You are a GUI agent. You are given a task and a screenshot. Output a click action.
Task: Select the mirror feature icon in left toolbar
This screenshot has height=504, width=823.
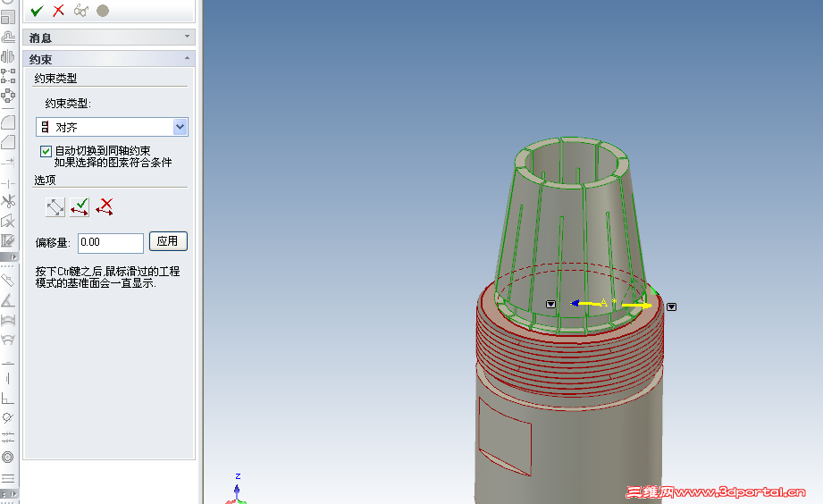click(8, 56)
